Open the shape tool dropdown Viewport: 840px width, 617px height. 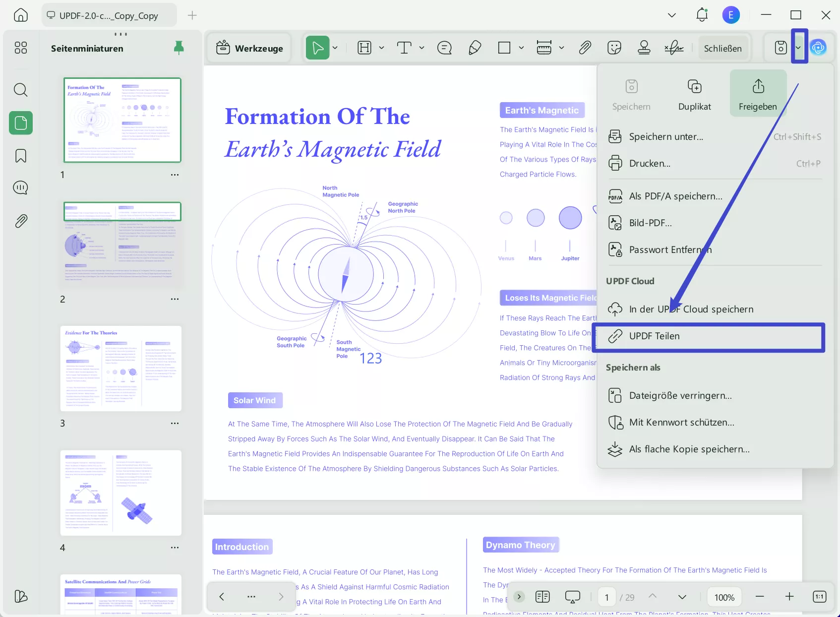pos(521,48)
